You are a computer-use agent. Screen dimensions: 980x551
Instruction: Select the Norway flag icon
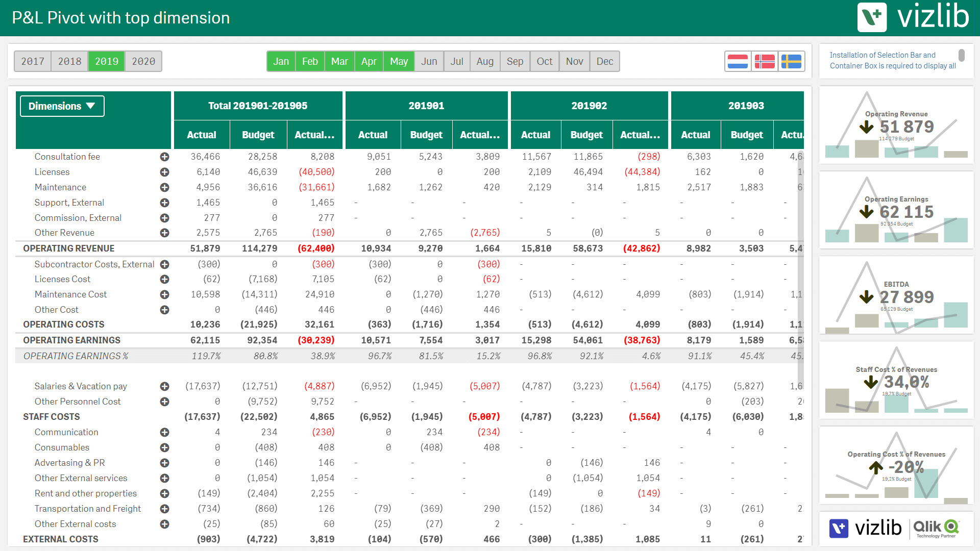pos(765,61)
